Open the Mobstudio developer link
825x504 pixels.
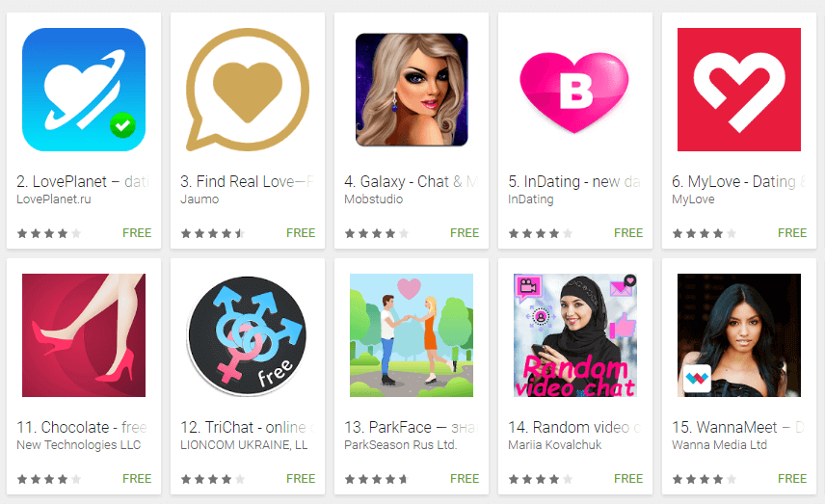(x=374, y=199)
